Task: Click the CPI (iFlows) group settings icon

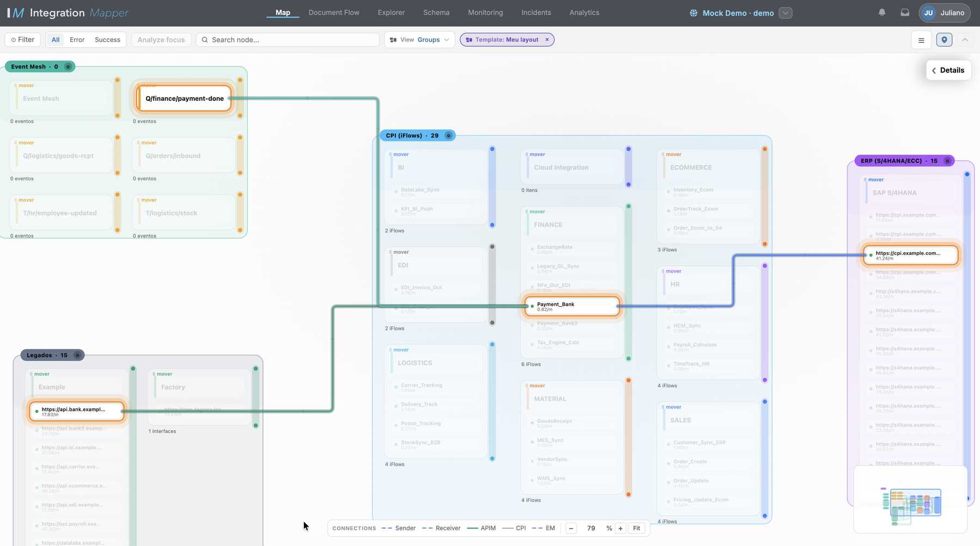Action: click(449, 136)
